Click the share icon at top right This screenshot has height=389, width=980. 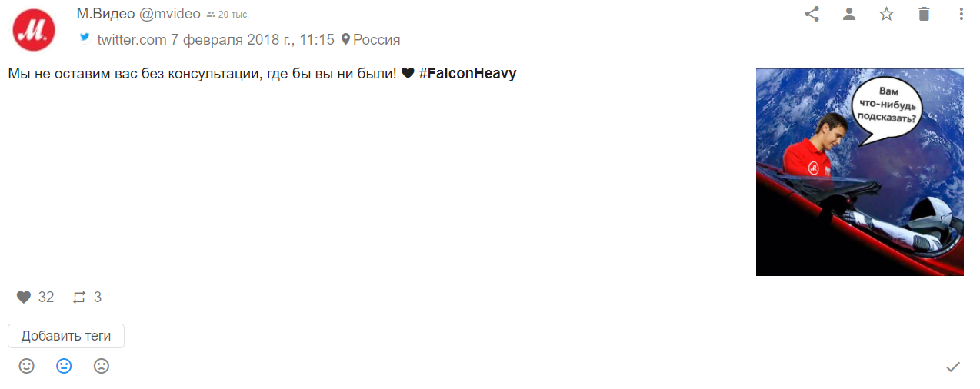coord(812,14)
